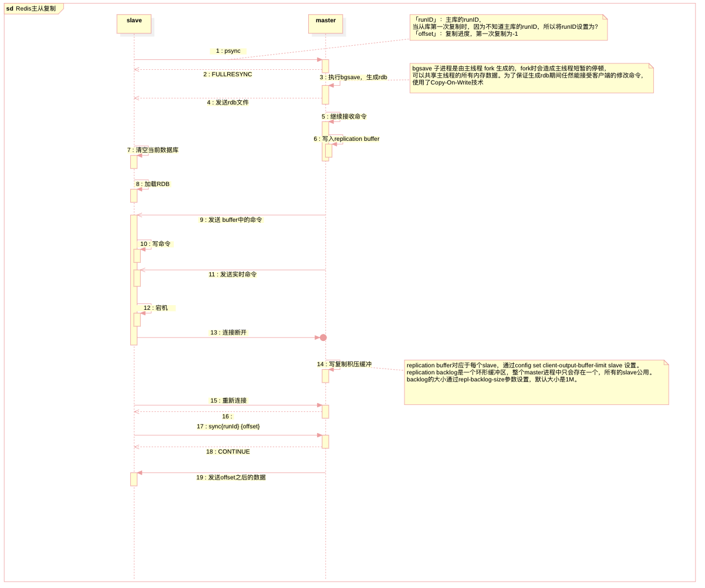Click label '15 : 重新连接'

tap(228, 401)
